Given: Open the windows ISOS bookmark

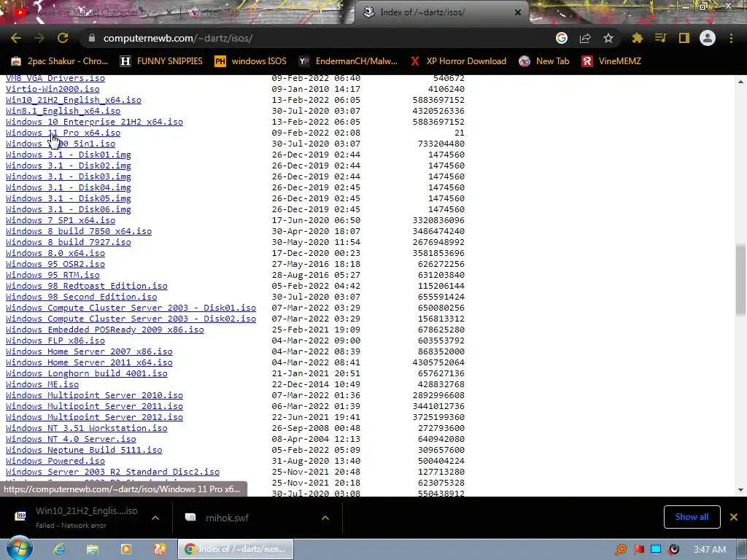Looking at the screenshot, I should pos(251,61).
